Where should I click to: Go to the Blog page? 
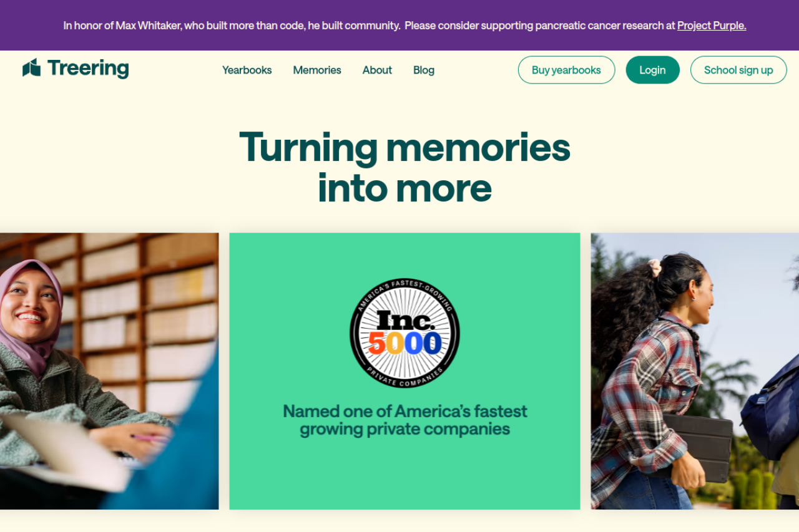[x=424, y=70]
